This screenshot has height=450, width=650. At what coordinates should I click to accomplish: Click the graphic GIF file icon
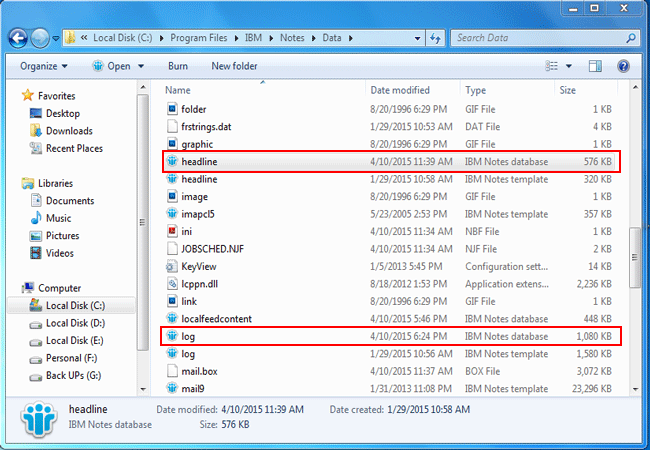pyautogui.click(x=172, y=144)
